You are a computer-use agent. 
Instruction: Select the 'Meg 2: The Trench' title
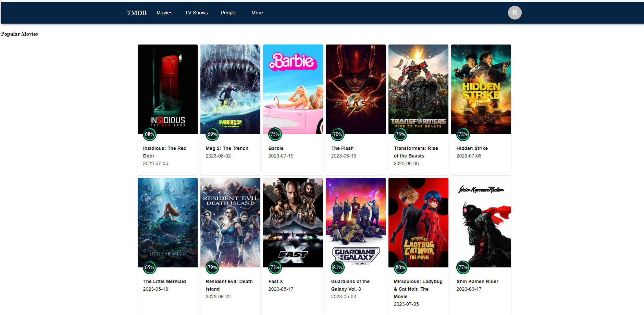pyautogui.click(x=227, y=148)
